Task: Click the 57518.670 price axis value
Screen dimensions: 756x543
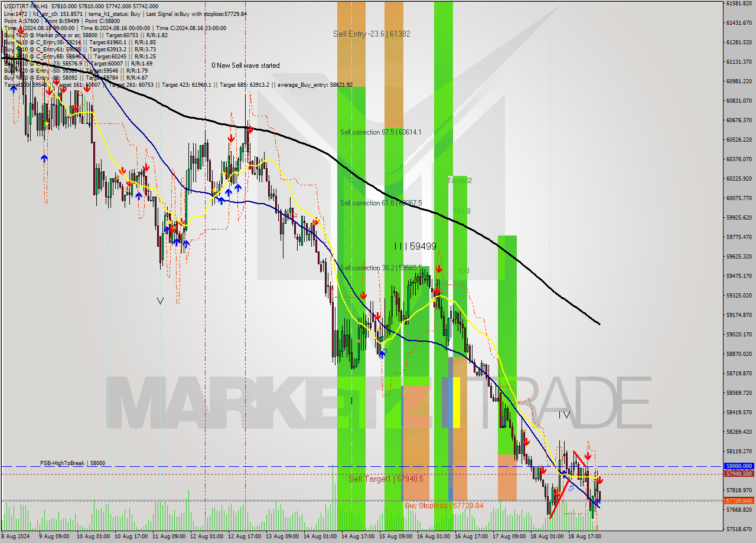Action: [739, 529]
